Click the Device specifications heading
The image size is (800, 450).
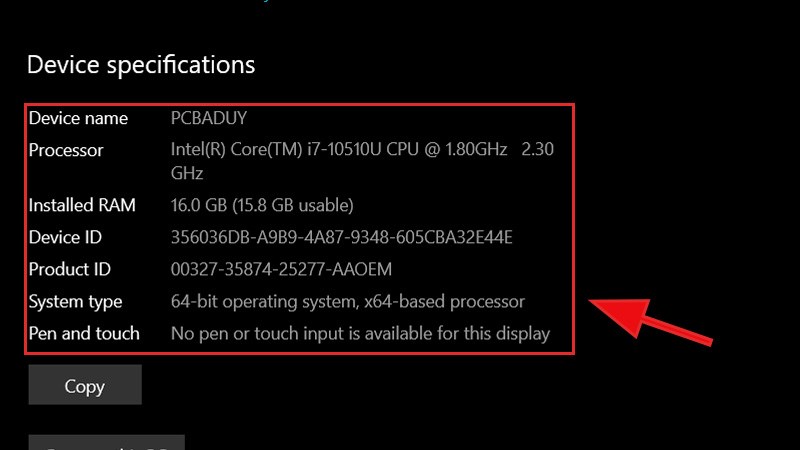coord(141,65)
